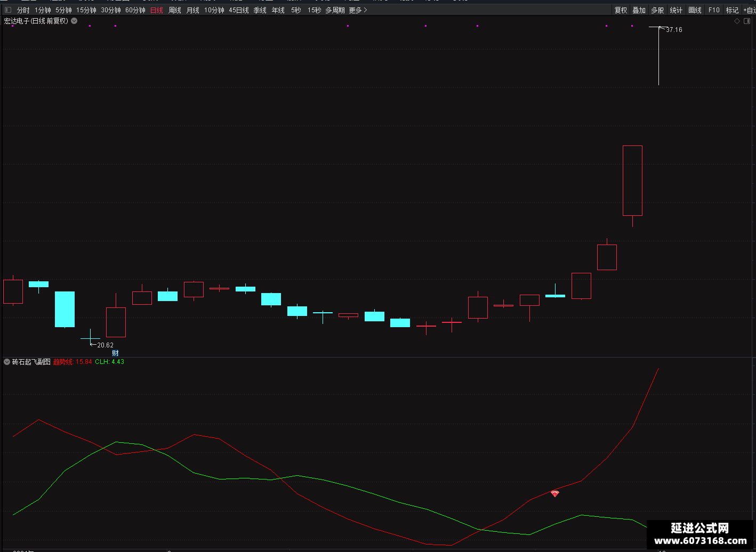Expand the 宏达电子 chart title dropdown
The image size is (756, 552).
click(74, 21)
